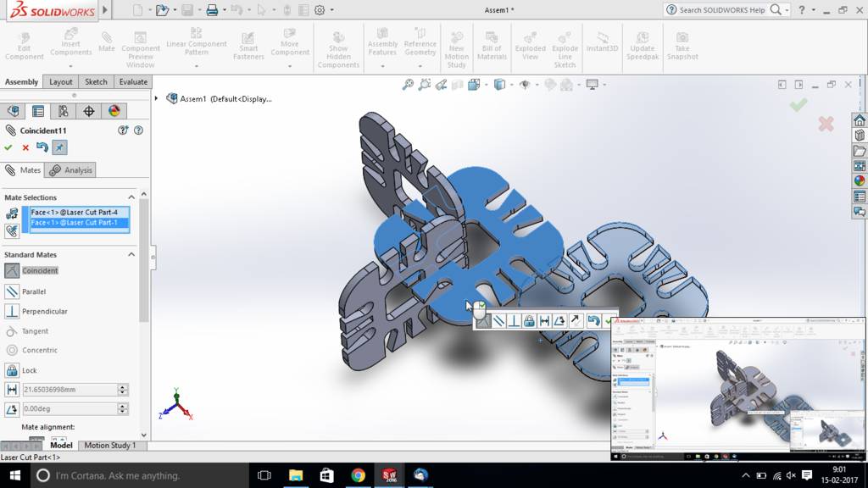The width and height of the screenshot is (868, 488).
Task: Switch to the Analysis tab
Action: (x=70, y=169)
